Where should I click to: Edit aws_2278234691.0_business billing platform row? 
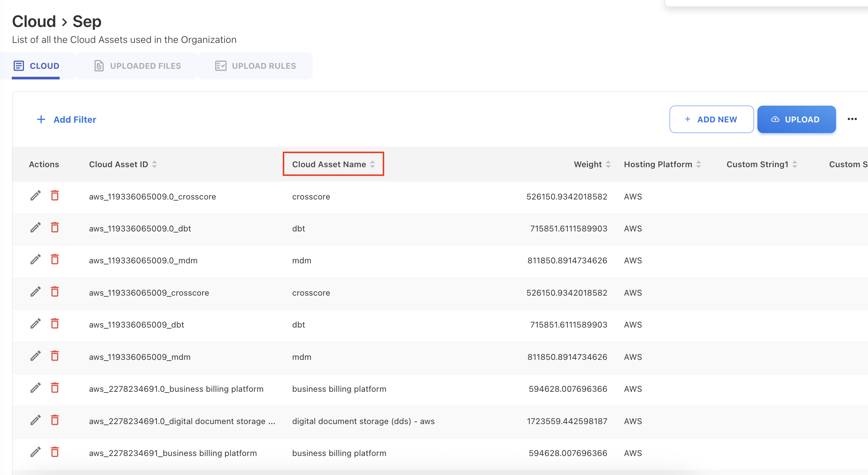point(35,388)
